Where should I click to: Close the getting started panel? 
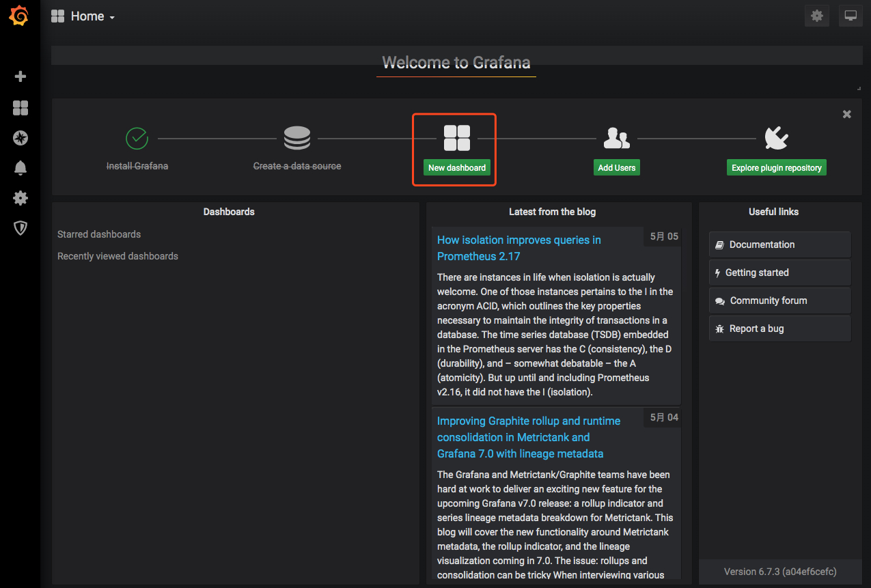(x=847, y=114)
